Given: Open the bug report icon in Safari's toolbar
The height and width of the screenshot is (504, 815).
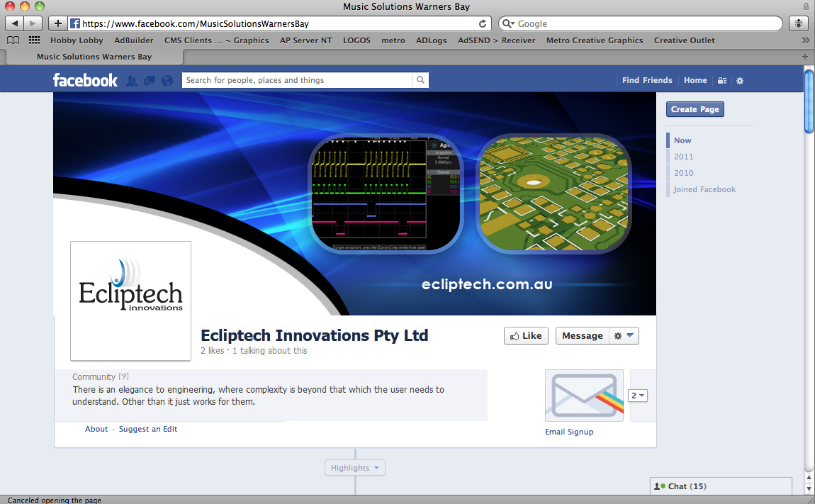Looking at the screenshot, I should coord(799,23).
